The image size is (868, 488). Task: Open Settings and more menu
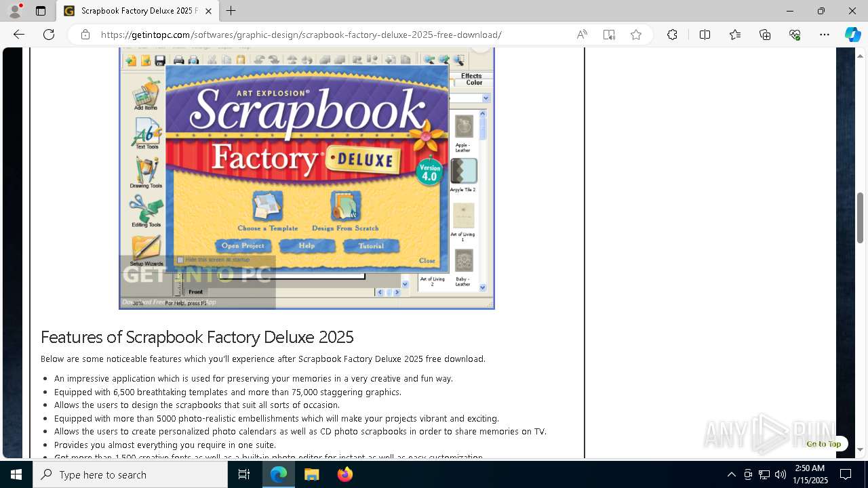click(825, 35)
